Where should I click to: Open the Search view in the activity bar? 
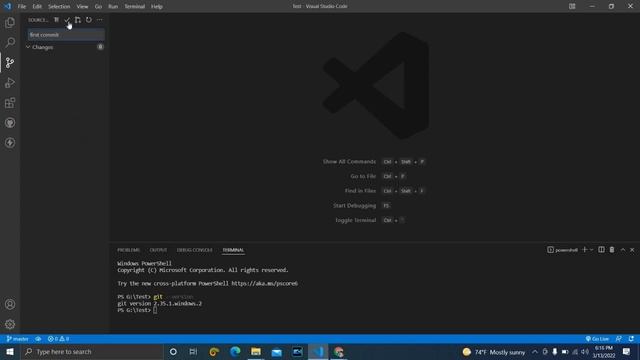10,42
